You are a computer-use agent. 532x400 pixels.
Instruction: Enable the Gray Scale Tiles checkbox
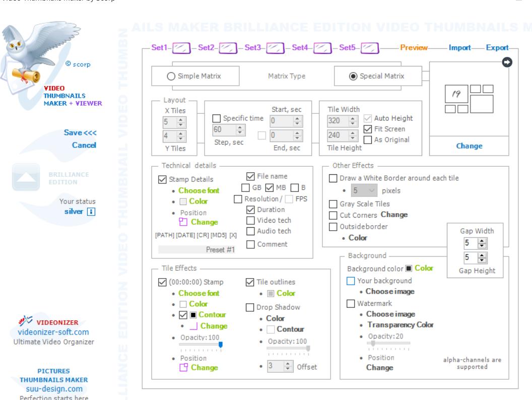point(333,204)
